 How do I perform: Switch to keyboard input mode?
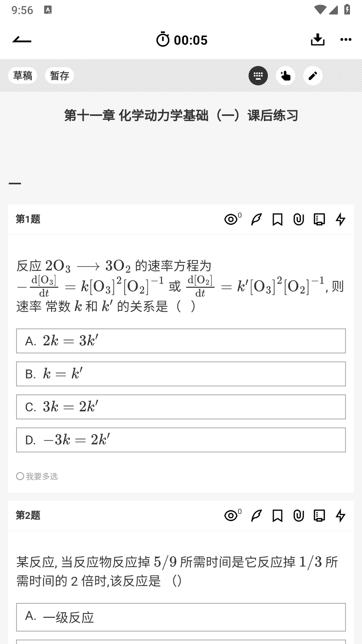point(258,75)
